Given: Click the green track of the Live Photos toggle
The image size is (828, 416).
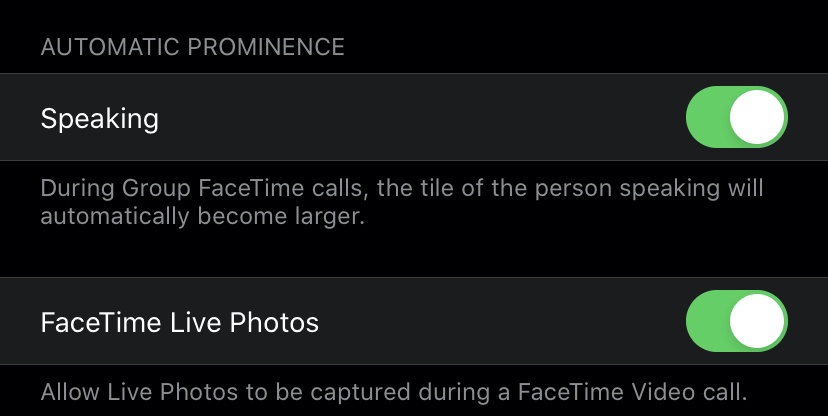Looking at the screenshot, I should [x=707, y=320].
